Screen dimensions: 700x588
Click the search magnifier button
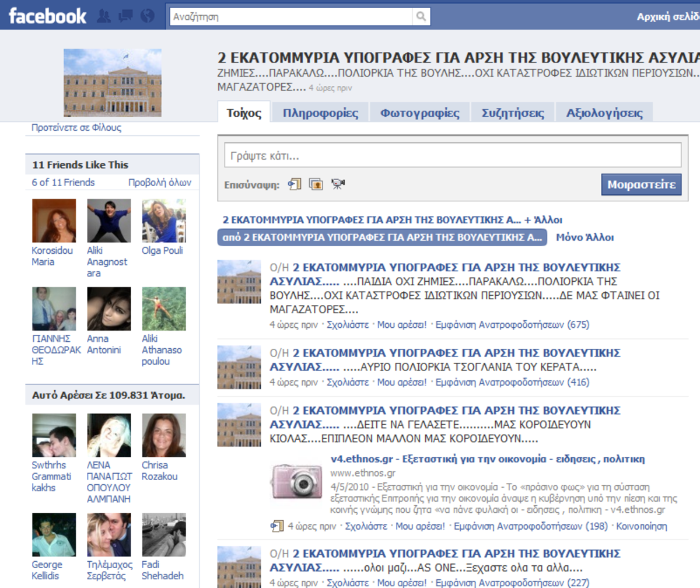click(x=421, y=16)
